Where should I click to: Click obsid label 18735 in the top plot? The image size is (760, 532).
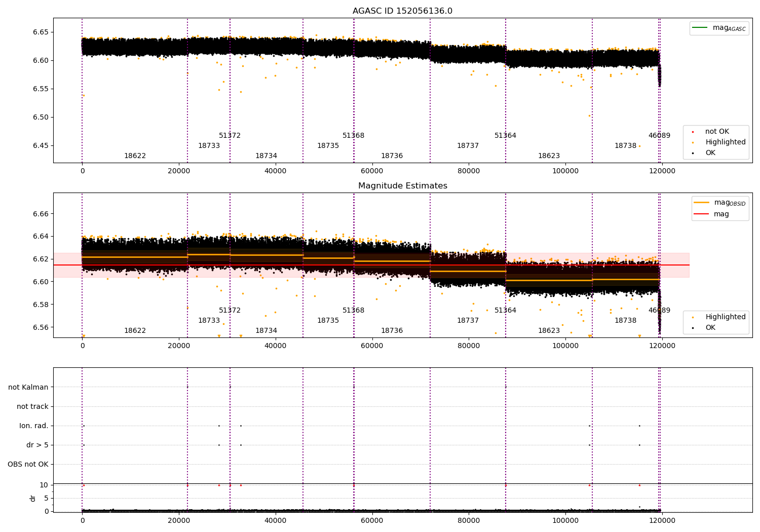328,146
